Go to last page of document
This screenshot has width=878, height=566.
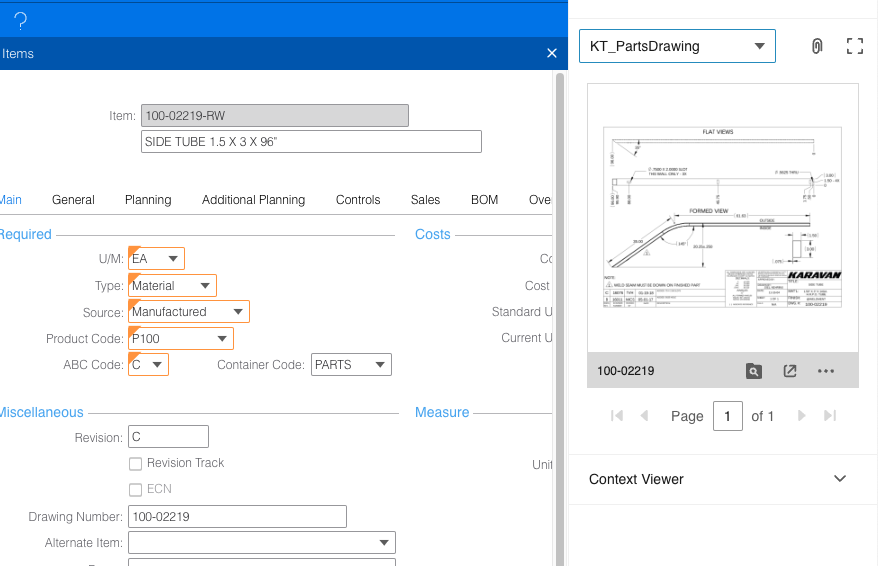pos(830,415)
